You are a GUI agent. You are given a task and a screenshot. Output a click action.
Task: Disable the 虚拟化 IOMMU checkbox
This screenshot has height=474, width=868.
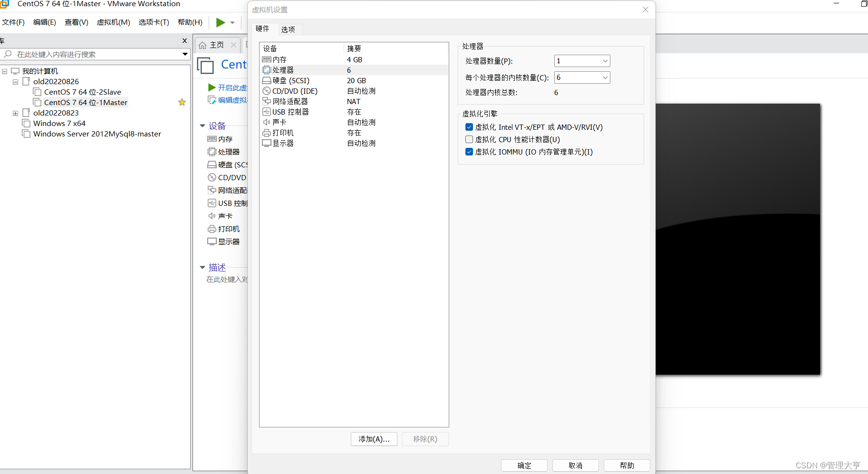tap(469, 152)
